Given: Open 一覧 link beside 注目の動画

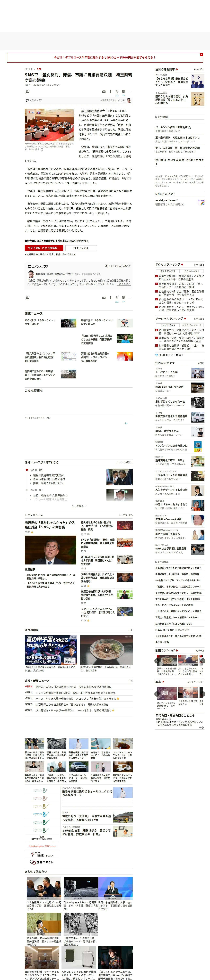Looking at the screenshot, I should click(x=130, y=630).
